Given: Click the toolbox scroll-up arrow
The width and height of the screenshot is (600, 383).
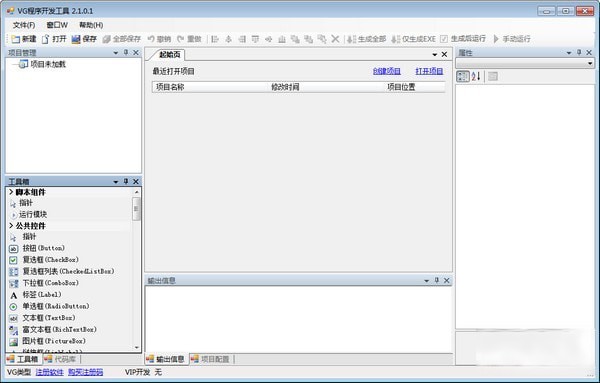Looking at the screenshot, I should (137, 192).
